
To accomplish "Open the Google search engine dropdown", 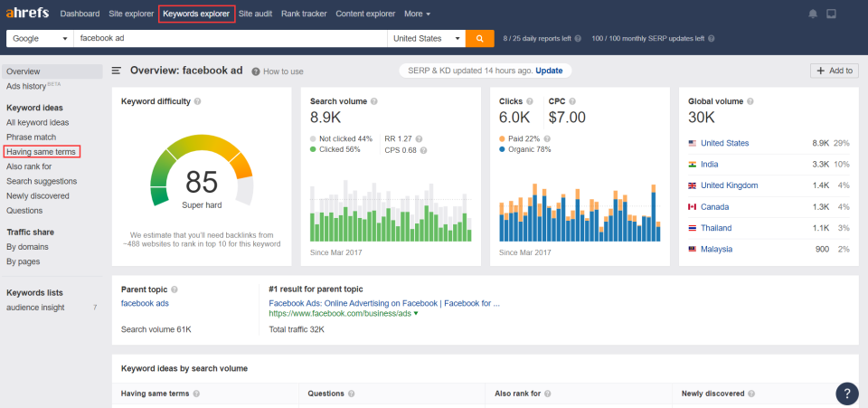I will click(x=40, y=39).
